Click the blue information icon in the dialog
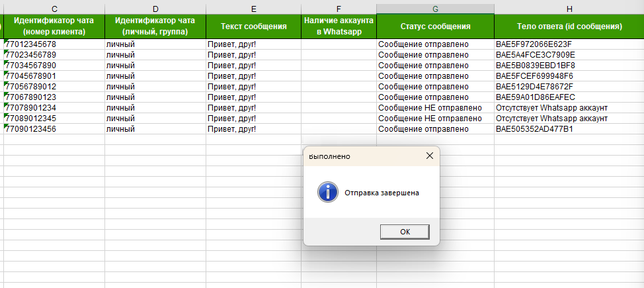 tap(327, 193)
